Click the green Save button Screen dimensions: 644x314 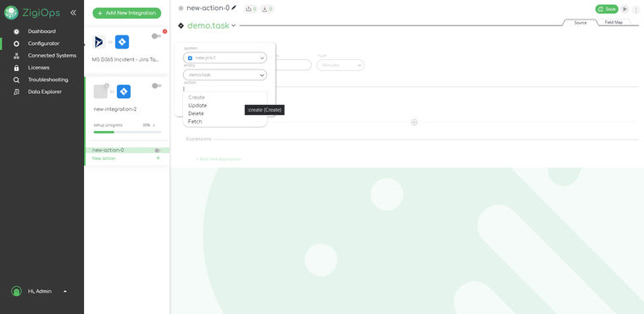click(x=607, y=9)
